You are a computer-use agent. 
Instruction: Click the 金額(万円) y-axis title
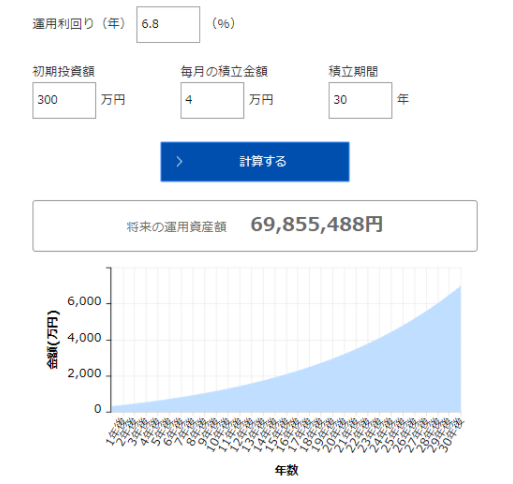point(53,339)
